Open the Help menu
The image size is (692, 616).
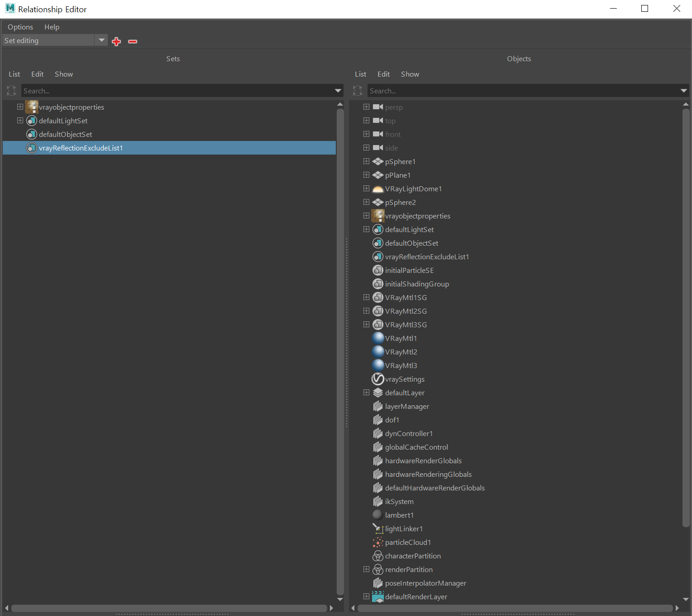[52, 27]
